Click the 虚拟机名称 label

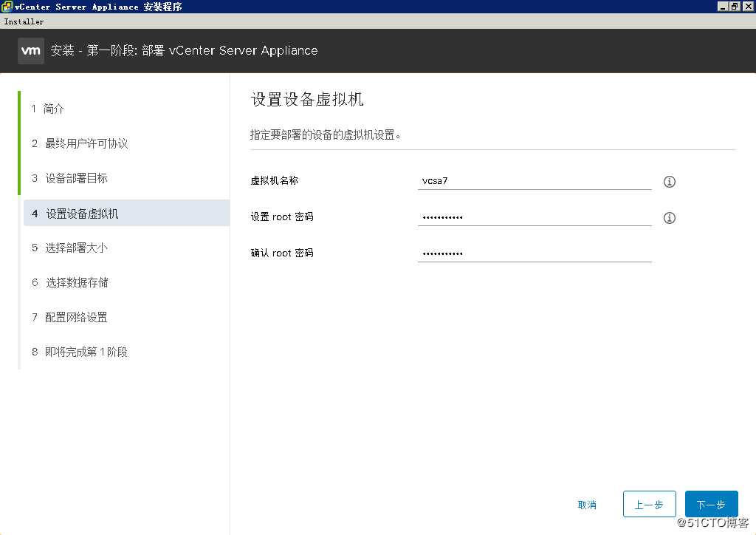[274, 180]
